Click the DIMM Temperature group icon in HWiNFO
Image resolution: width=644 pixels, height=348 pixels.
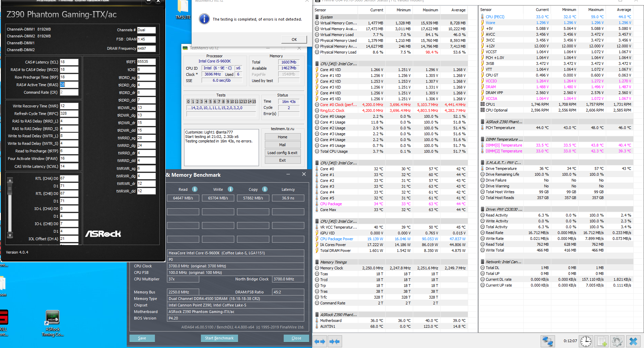tap(482, 139)
